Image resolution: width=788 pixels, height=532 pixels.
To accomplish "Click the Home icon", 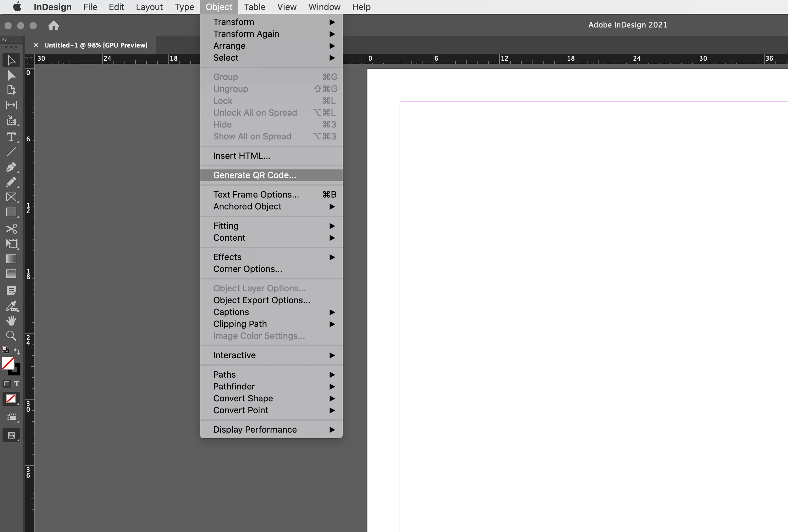I will pos(53,25).
